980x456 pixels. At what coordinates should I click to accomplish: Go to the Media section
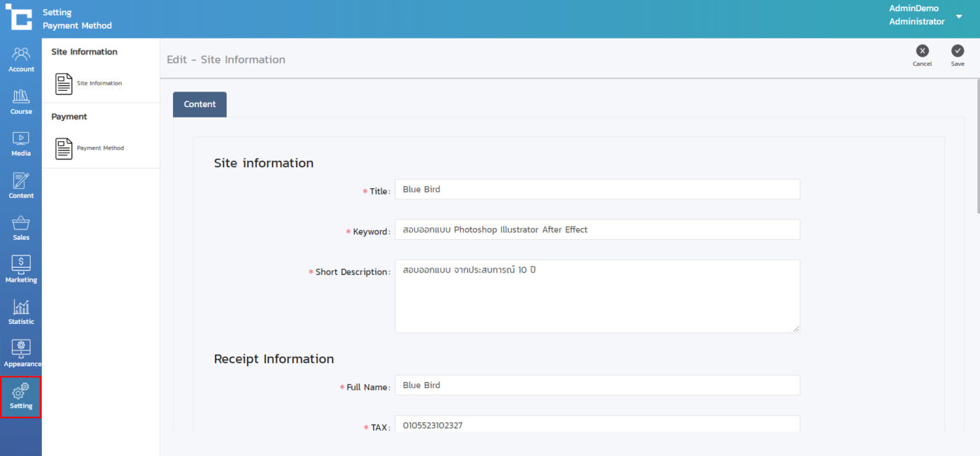(21, 143)
